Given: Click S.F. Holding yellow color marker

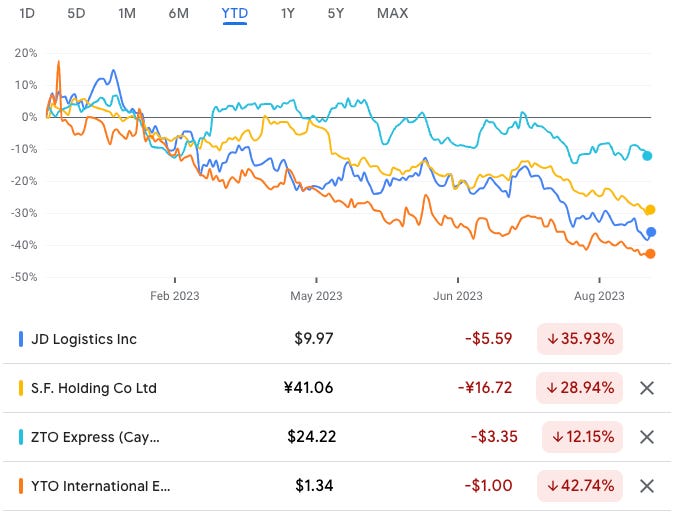Looking at the screenshot, I should click(x=21, y=388).
